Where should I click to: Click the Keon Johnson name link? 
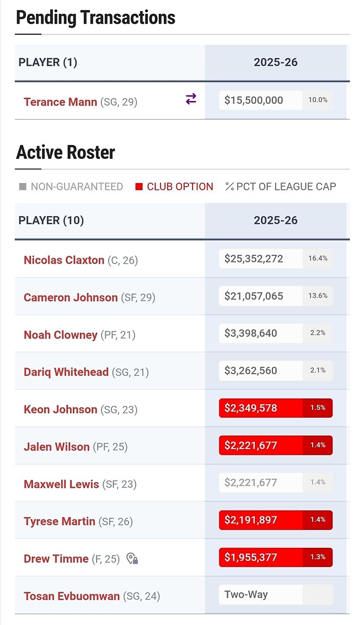60,409
